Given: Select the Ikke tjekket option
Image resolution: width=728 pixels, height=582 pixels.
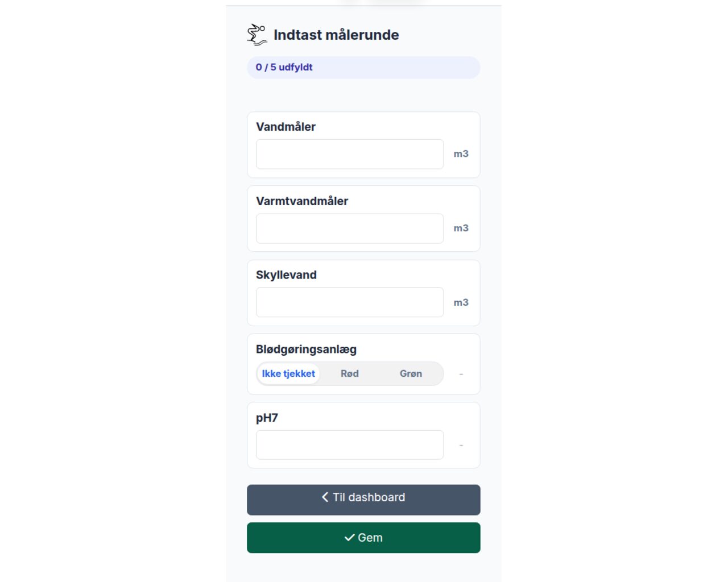Looking at the screenshot, I should 288,374.
